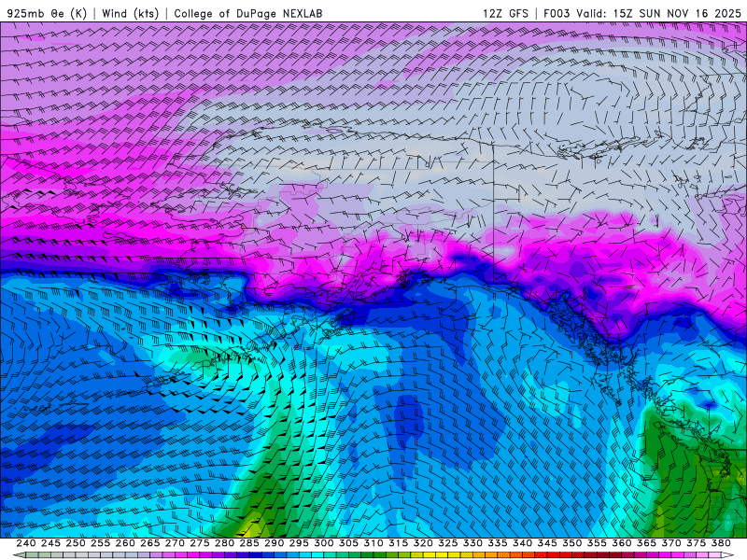The width and height of the screenshot is (747, 560).
Task: Click the '12Z GFS' model run label
Action: (x=505, y=13)
